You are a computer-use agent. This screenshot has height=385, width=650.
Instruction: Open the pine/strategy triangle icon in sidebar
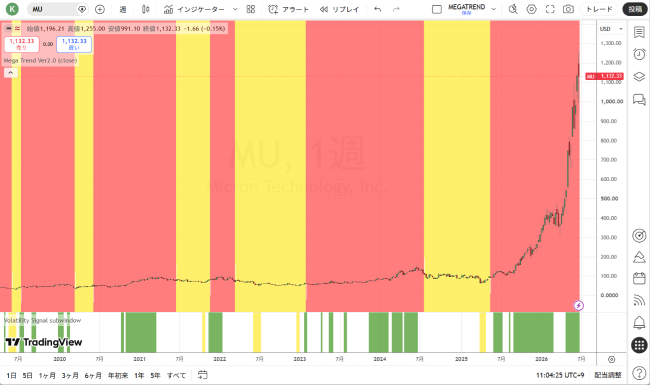pyautogui.click(x=639, y=257)
